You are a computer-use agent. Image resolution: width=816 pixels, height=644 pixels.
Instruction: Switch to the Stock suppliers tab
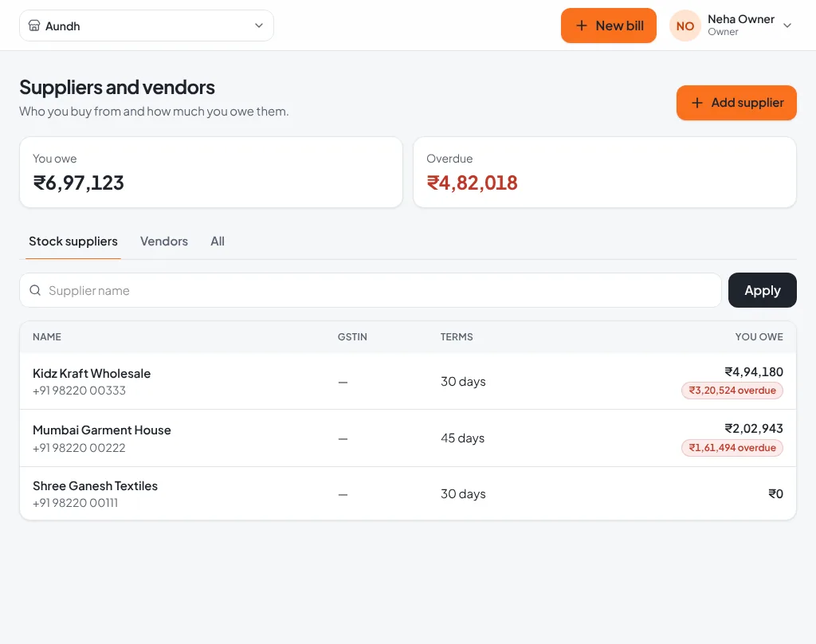point(73,241)
